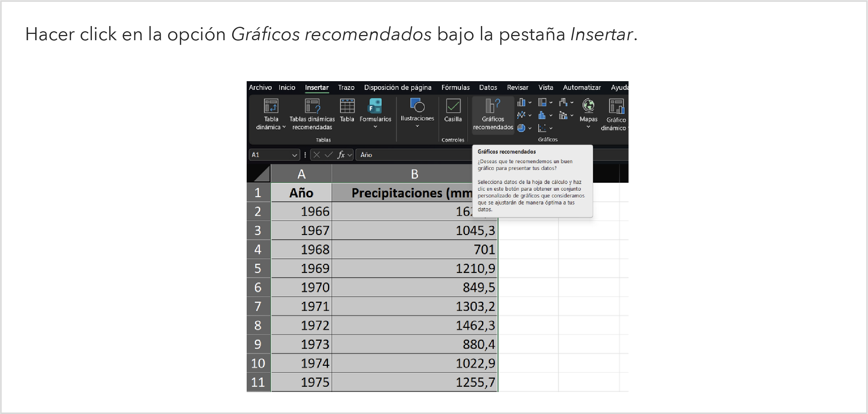868x414 pixels.
Task: Insert a scatter chart
Action: tap(542, 128)
